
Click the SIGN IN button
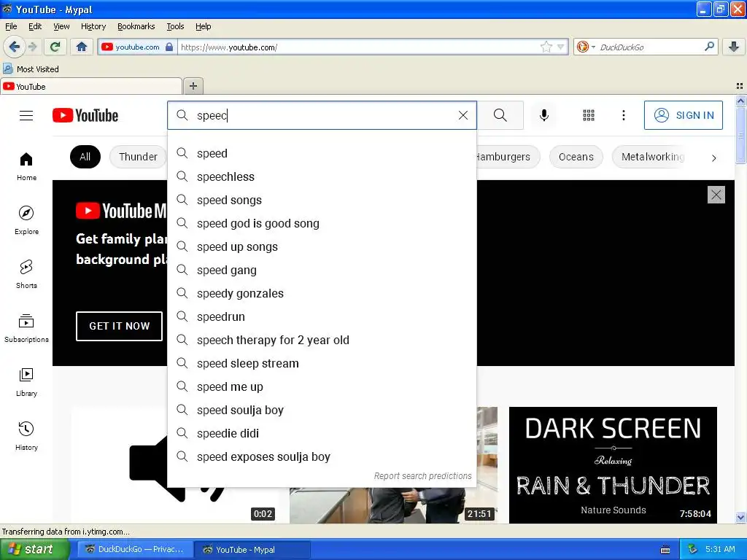coord(683,115)
